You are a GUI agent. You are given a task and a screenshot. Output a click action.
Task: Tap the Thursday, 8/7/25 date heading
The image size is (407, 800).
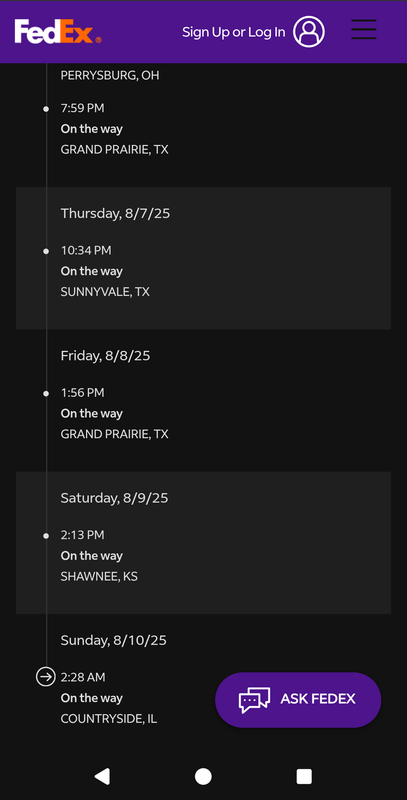pos(115,213)
